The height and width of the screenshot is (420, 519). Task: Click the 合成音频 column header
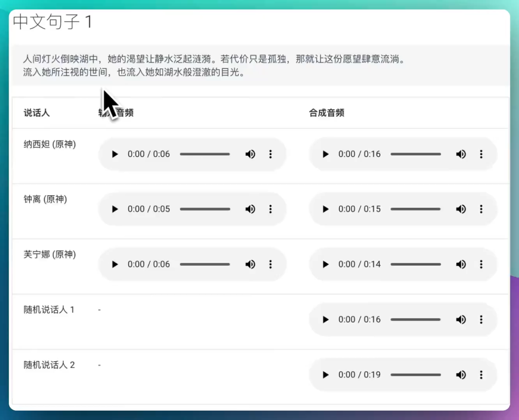click(x=326, y=113)
